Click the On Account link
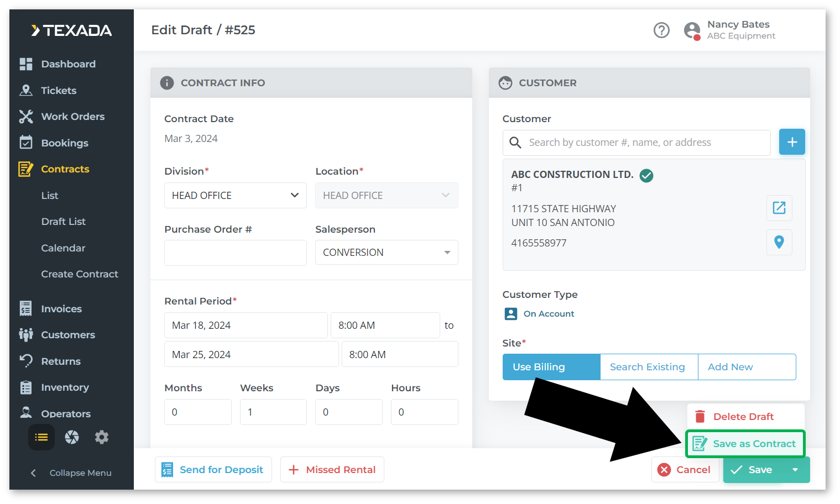Image resolution: width=840 pixels, height=504 pixels. click(549, 314)
